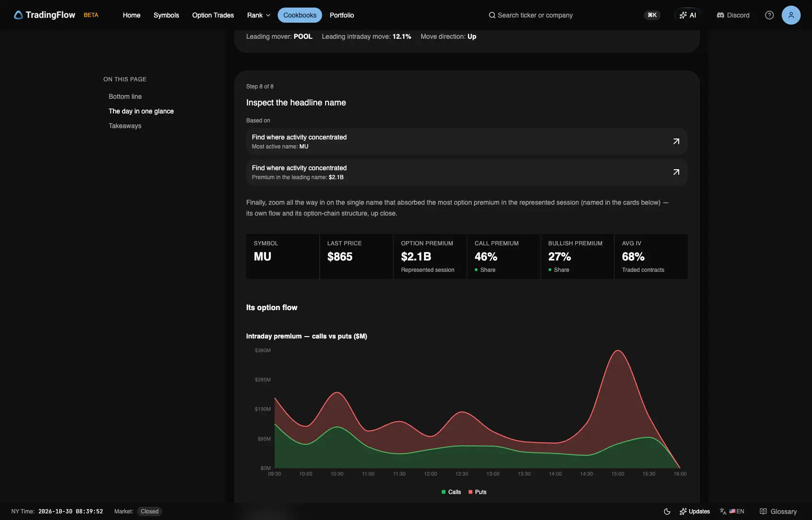Go to Option Trades in navigation
Image resolution: width=812 pixels, height=520 pixels.
tap(213, 15)
